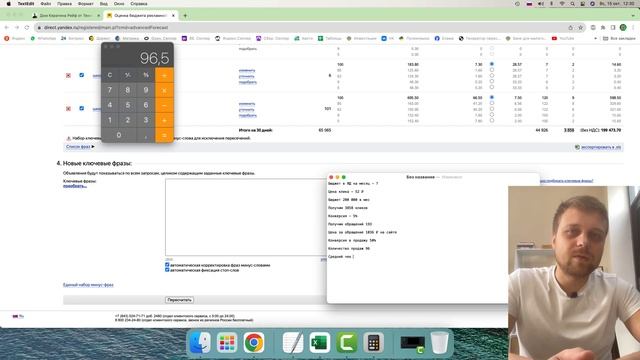Select the radio button on the bold 606.50 row
Viewport: 640px width, 360px height.
pyautogui.click(x=492, y=97)
